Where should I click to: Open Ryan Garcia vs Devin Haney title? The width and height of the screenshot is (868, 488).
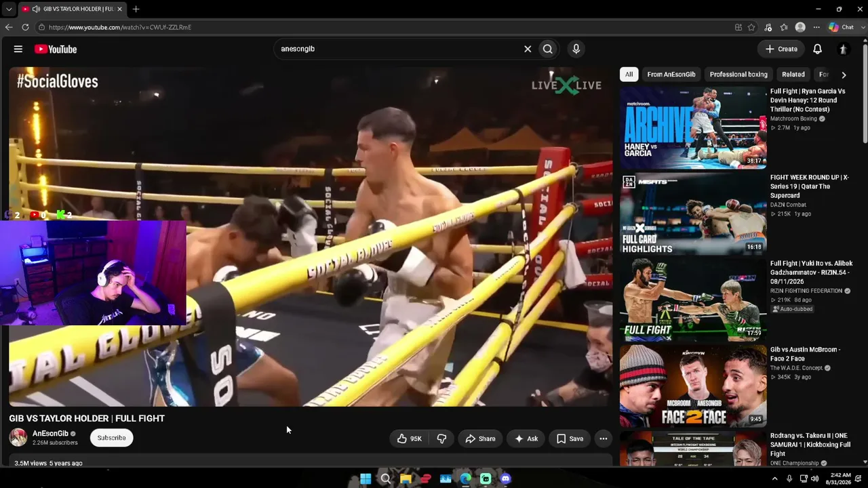tap(808, 100)
